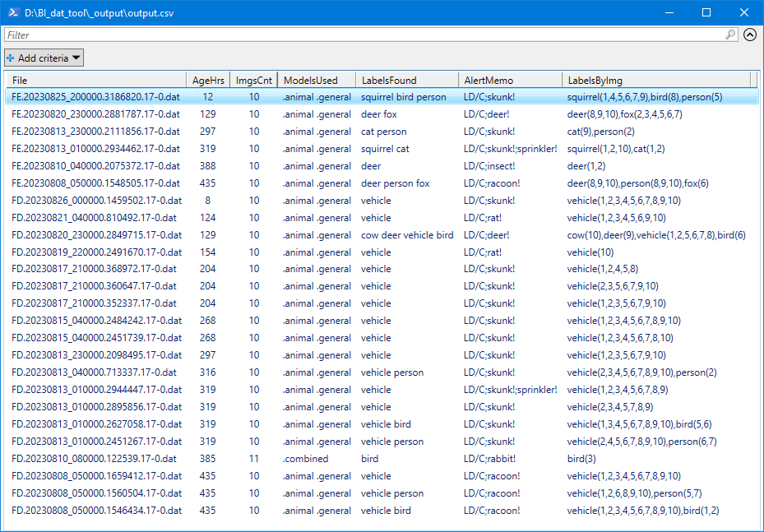The image size is (764, 532).
Task: Click the AgeHrs value 124
Action: [x=207, y=218]
